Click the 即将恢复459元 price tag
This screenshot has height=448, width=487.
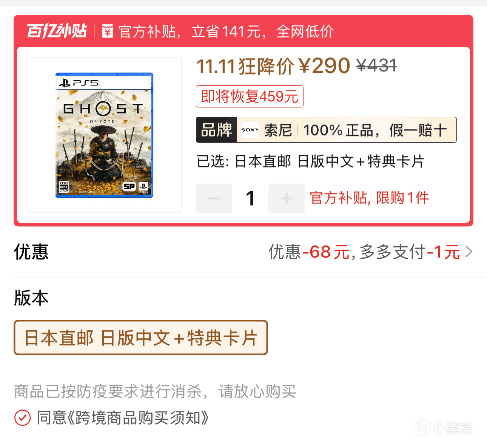250,97
